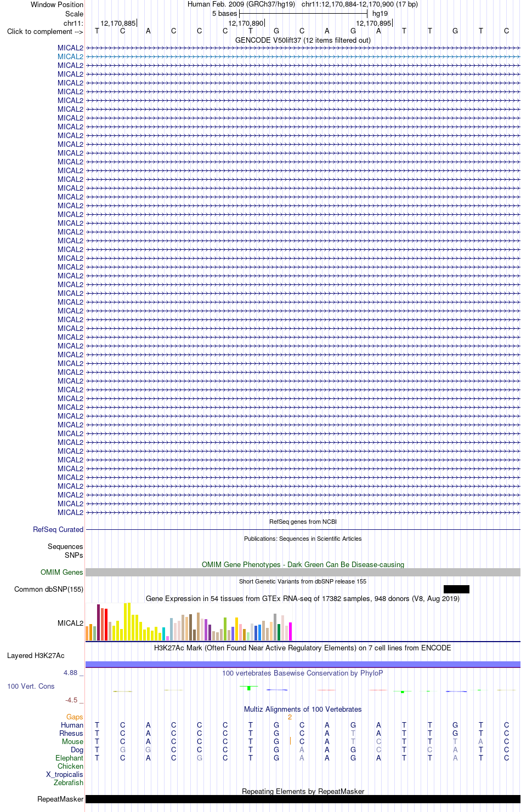Click the gray OMIM Genes bar
The height and width of the screenshot is (812, 521).
click(303, 572)
